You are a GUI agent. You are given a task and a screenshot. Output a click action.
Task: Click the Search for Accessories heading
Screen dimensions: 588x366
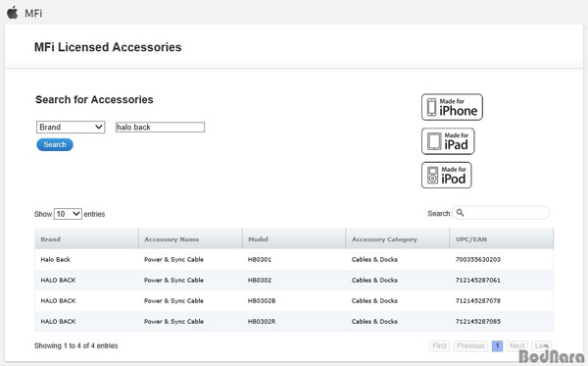[x=94, y=99]
